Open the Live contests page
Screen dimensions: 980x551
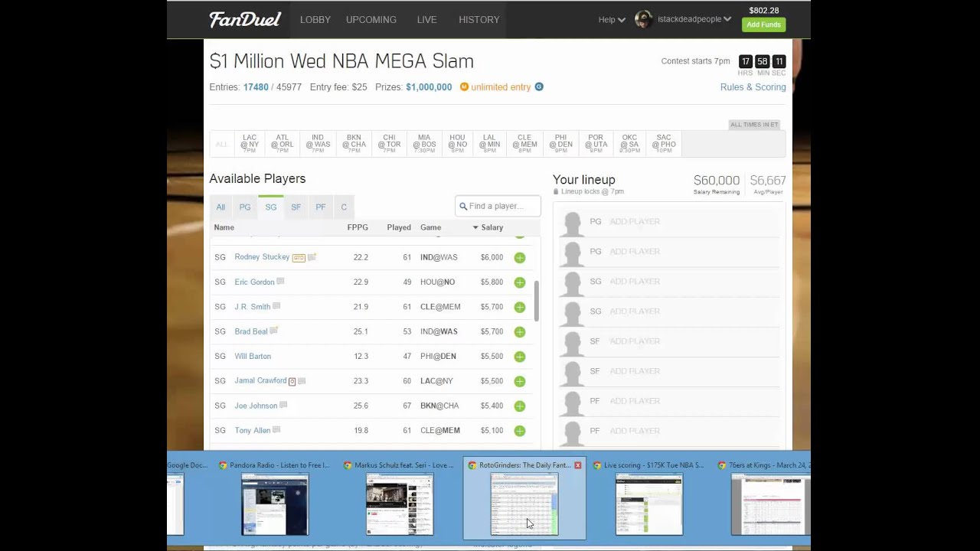[427, 20]
